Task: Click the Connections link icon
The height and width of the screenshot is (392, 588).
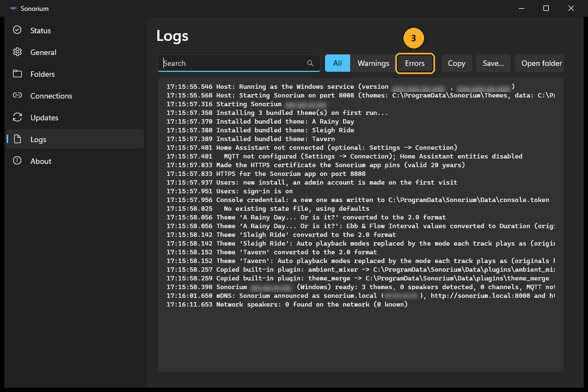Action: (17, 95)
